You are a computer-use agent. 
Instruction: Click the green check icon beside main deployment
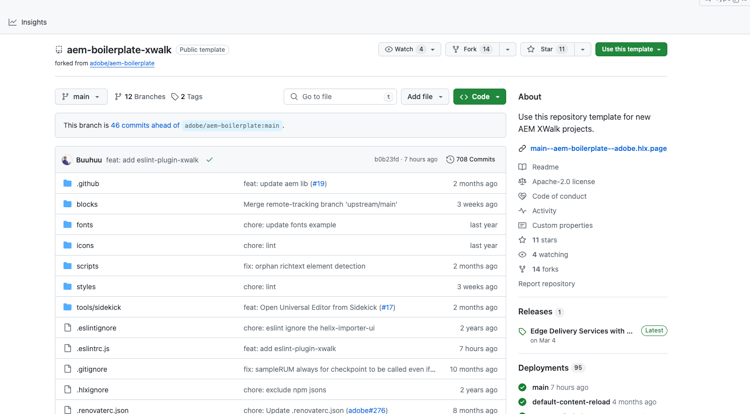coord(522,387)
